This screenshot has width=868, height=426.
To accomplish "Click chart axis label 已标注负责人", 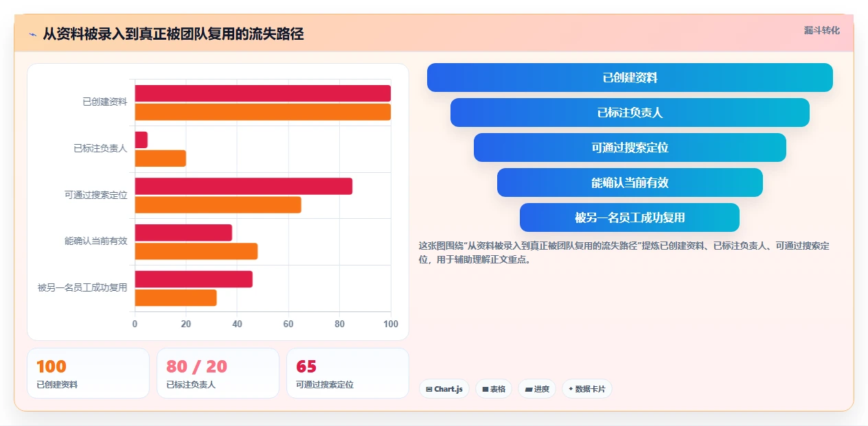I will click(100, 148).
